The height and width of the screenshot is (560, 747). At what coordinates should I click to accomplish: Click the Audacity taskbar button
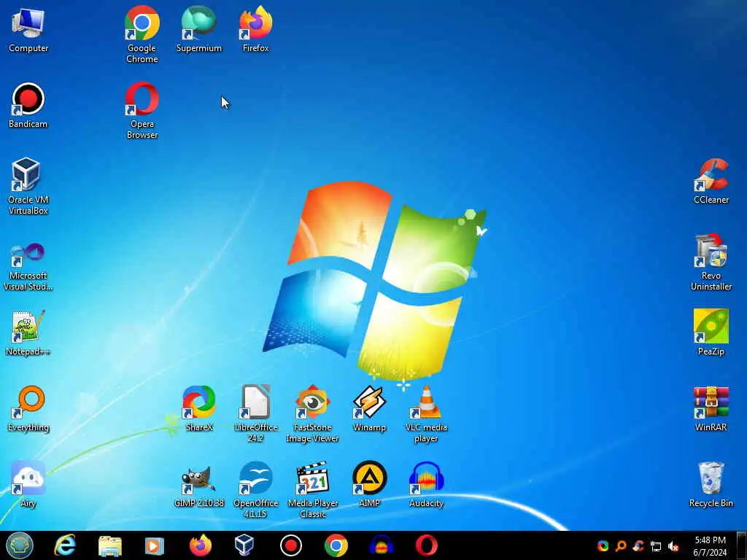pyautogui.click(x=381, y=545)
